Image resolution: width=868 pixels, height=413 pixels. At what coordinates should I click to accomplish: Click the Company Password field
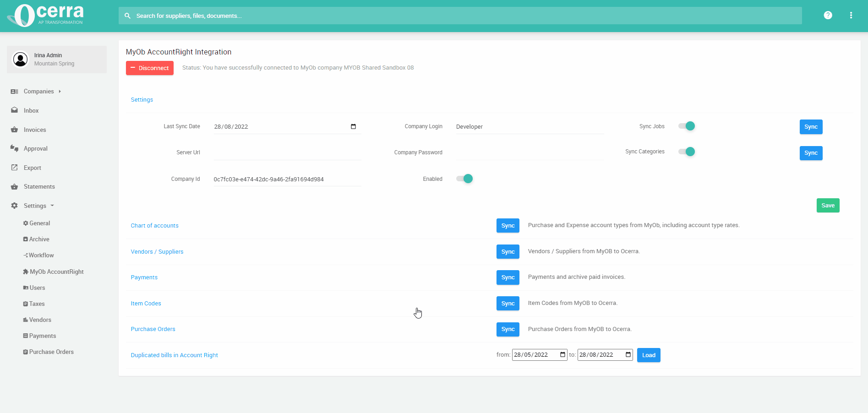530,152
